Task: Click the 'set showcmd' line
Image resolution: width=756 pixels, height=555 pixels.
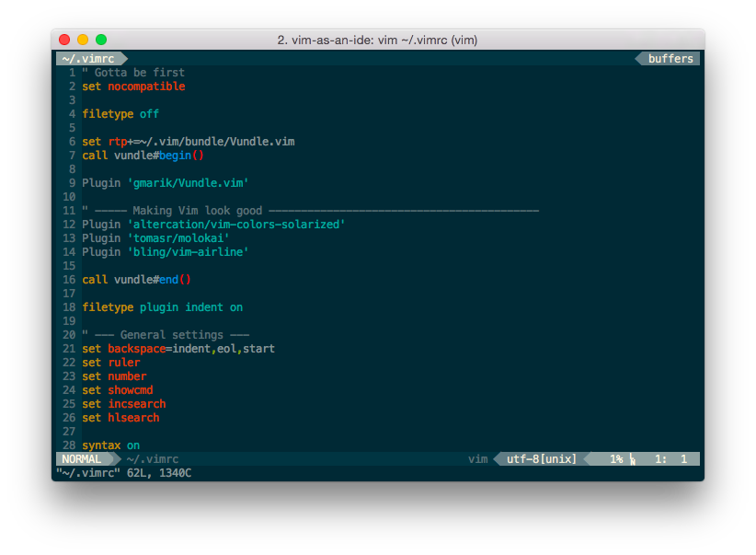Action: pyautogui.click(x=118, y=390)
